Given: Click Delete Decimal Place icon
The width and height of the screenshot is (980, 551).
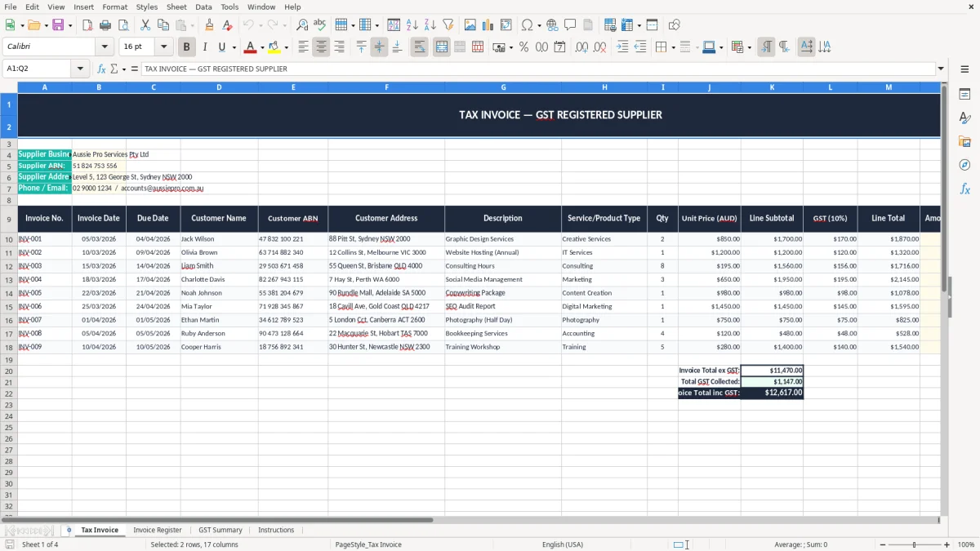Looking at the screenshot, I should pyautogui.click(x=599, y=47).
